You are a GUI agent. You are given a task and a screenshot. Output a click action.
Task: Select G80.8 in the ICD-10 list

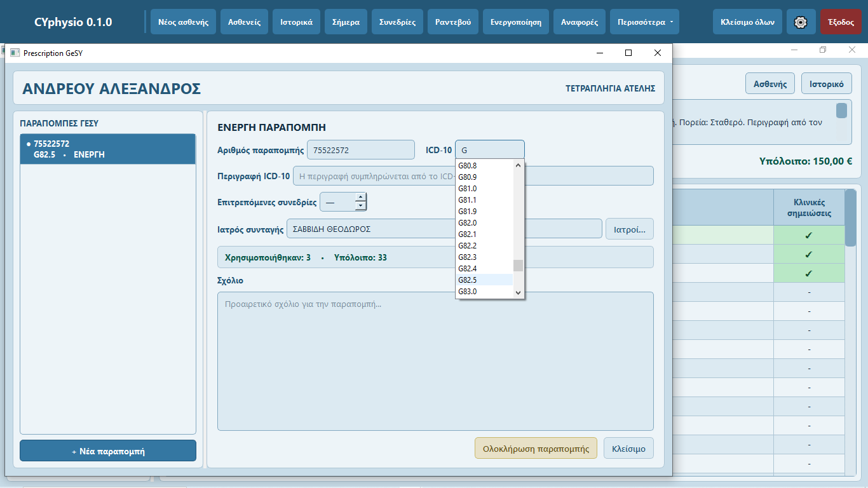coord(485,166)
